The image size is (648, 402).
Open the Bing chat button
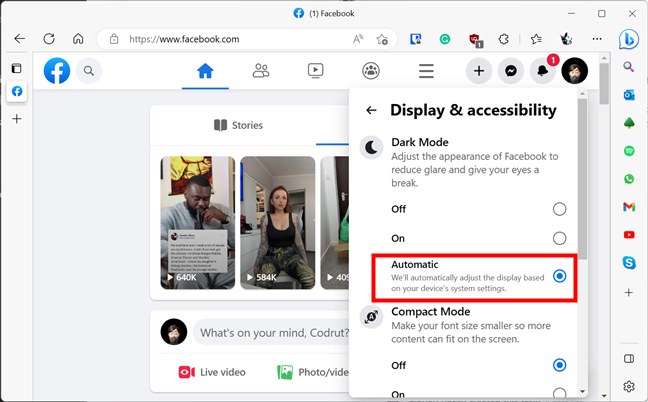tap(629, 39)
